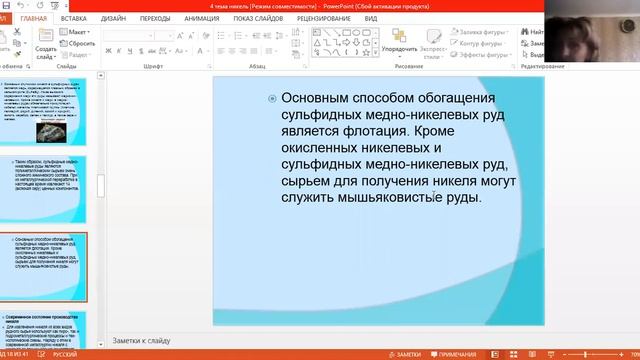
Task: Select slide thumbnail with mineral photo
Action: 43,111
